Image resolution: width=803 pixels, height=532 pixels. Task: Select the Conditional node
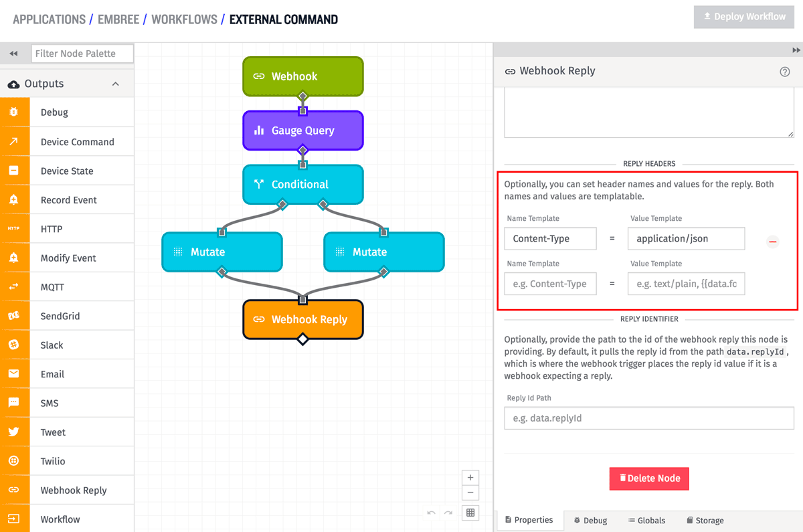tap(302, 185)
